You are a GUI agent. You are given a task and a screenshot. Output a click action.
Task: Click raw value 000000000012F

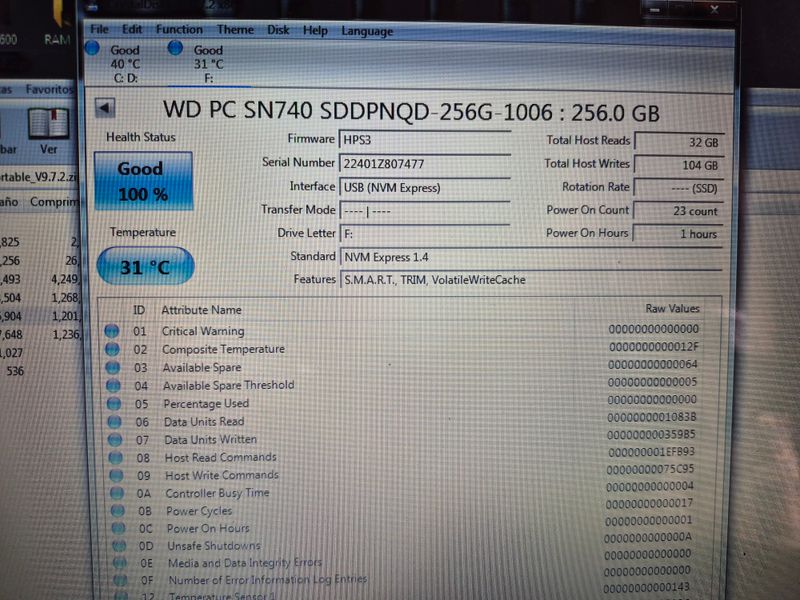[x=654, y=347]
